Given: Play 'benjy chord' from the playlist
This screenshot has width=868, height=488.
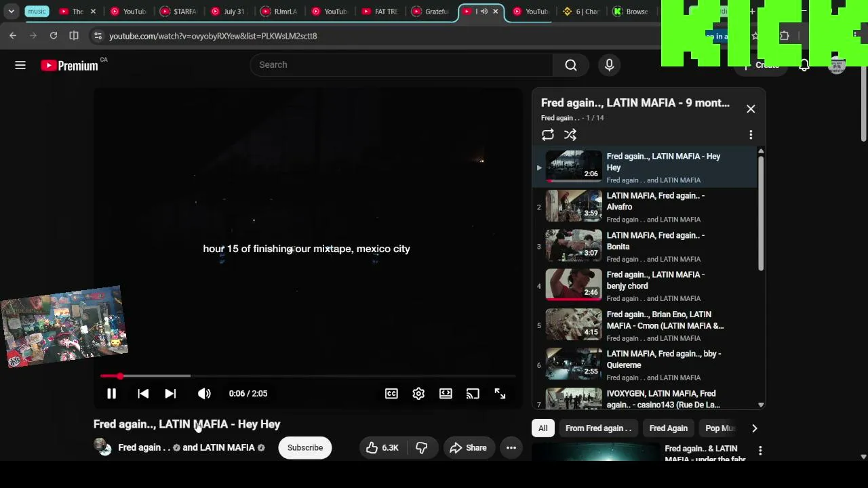Looking at the screenshot, I should 644,286.
